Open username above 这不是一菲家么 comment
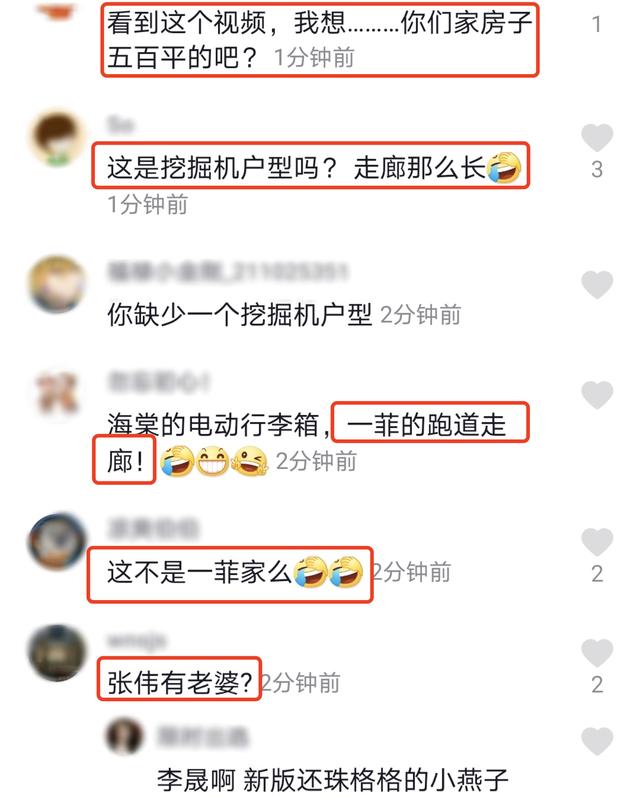The width and height of the screenshot is (640, 798). 153,529
